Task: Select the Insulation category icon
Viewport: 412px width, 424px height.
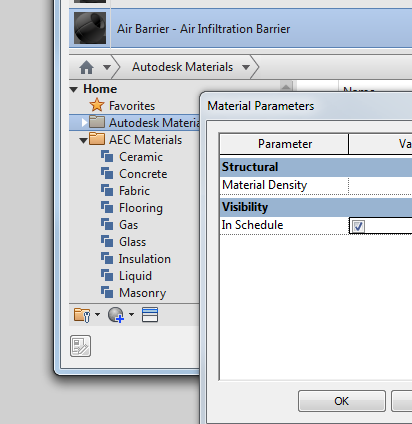Action: click(107, 258)
